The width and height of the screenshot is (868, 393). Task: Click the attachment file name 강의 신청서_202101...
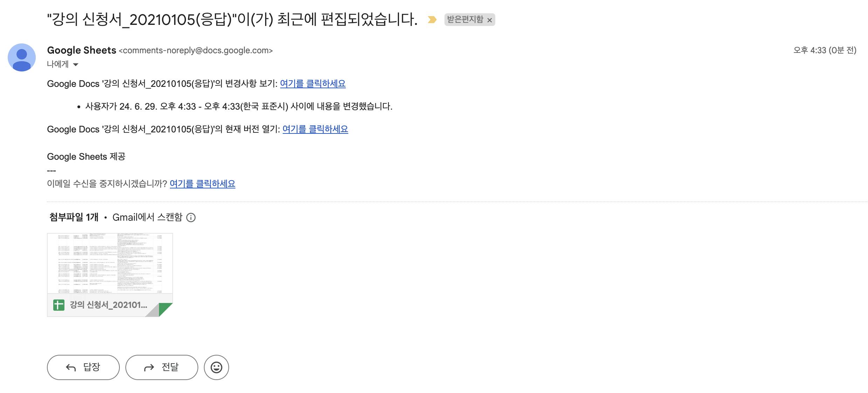(108, 305)
